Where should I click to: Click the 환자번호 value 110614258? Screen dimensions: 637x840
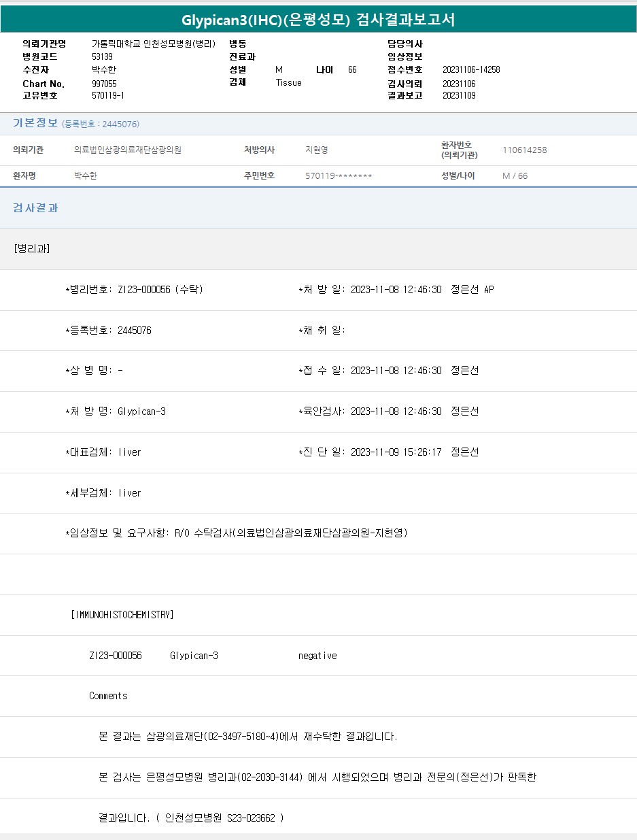(x=524, y=150)
